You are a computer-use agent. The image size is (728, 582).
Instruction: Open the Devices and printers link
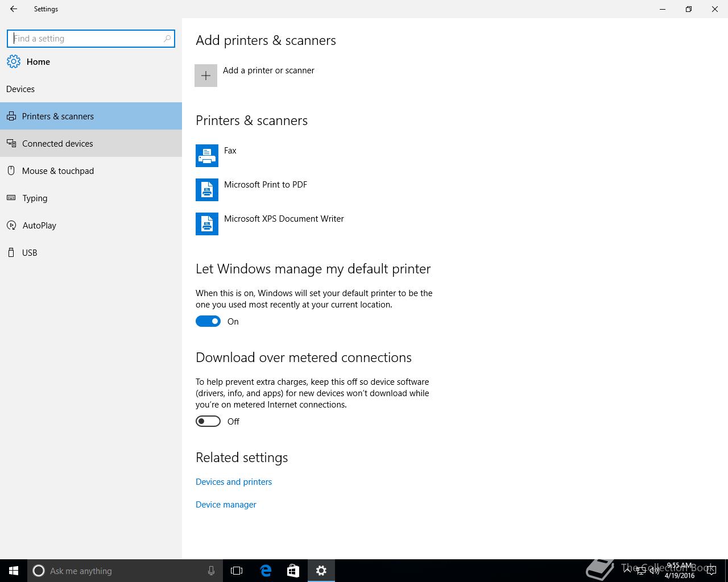(234, 482)
